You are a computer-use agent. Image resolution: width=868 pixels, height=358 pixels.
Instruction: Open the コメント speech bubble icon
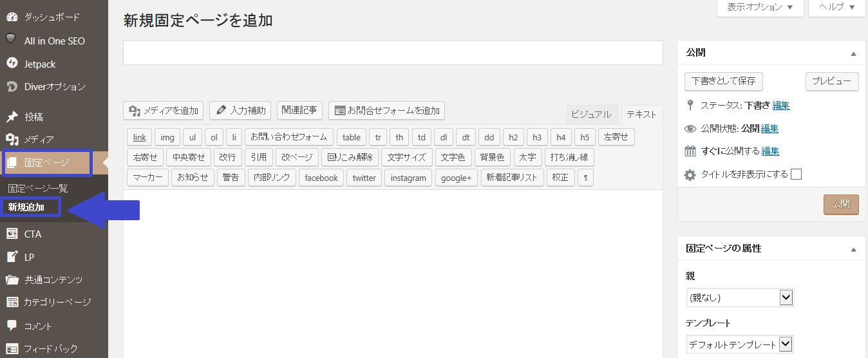coord(12,326)
